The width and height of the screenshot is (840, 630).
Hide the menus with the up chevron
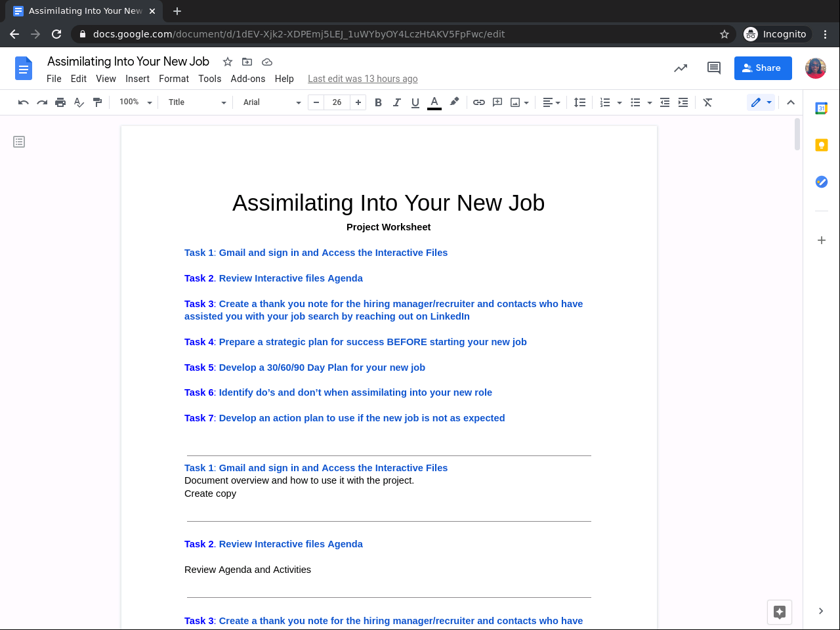pyautogui.click(x=791, y=102)
